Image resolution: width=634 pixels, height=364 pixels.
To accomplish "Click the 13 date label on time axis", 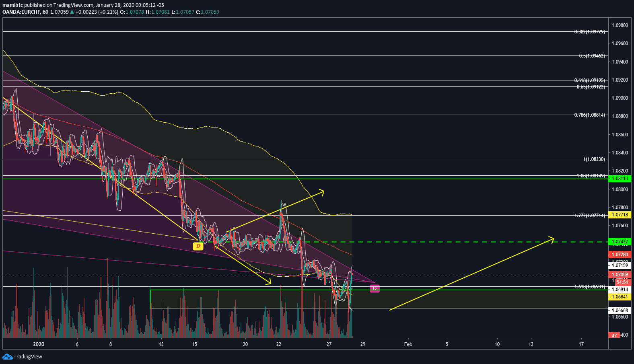I will (x=161, y=344).
